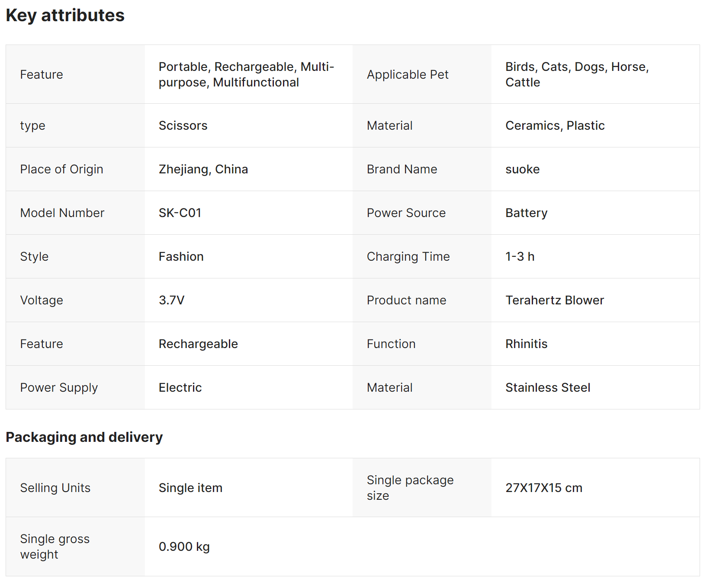Click the Scissors type value
This screenshot has height=588, width=726.
coord(183,125)
